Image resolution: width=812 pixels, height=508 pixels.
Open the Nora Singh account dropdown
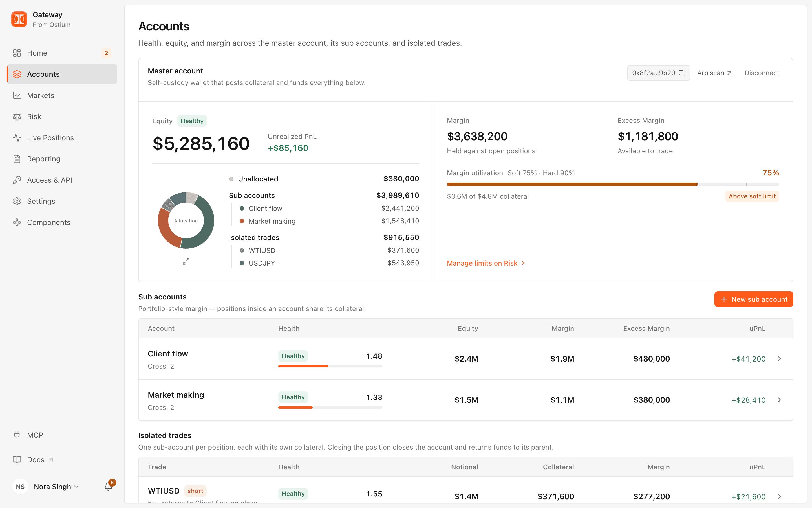(56, 487)
